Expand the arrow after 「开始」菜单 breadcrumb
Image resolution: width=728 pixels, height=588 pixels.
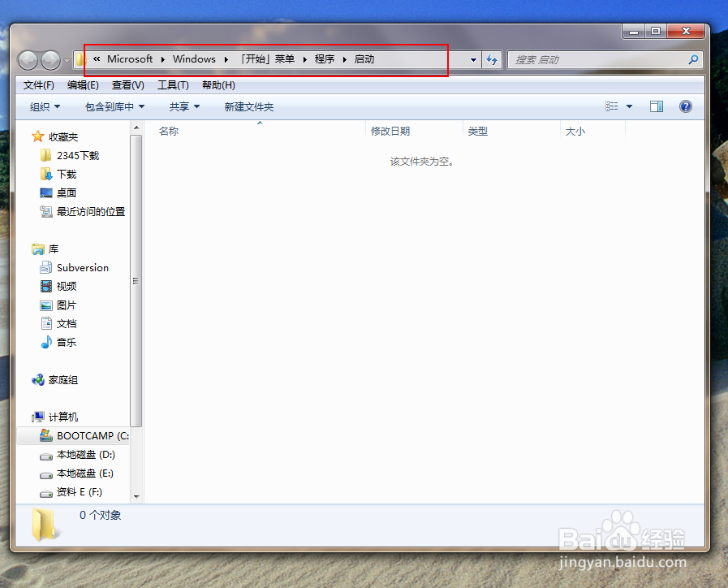(x=305, y=59)
